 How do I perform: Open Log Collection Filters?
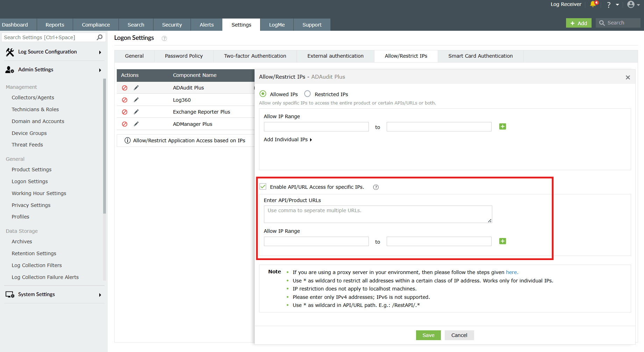click(37, 265)
